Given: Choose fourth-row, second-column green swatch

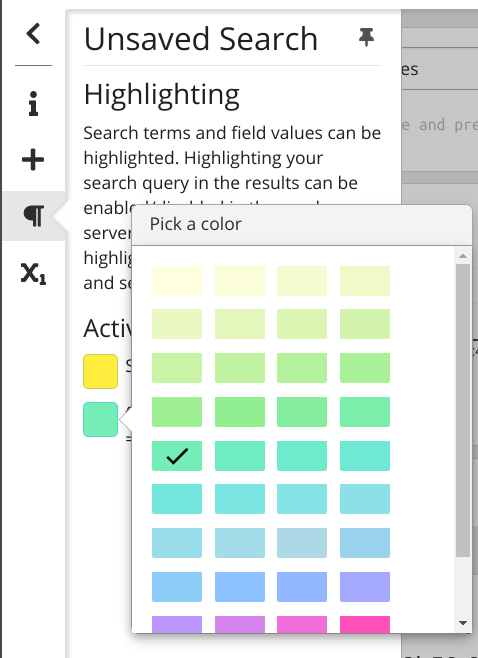Looking at the screenshot, I should pos(240,412).
